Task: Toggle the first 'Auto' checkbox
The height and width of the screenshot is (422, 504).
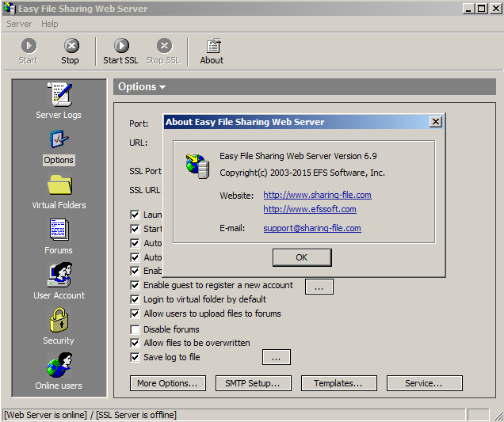Action: pos(135,243)
